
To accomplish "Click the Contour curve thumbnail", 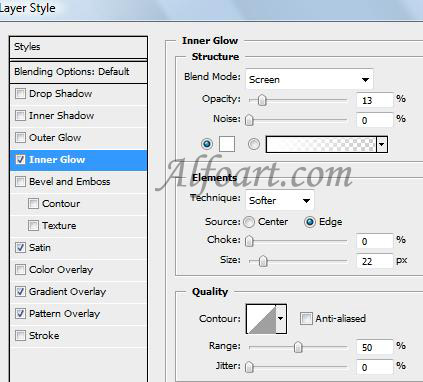I will point(262,319).
